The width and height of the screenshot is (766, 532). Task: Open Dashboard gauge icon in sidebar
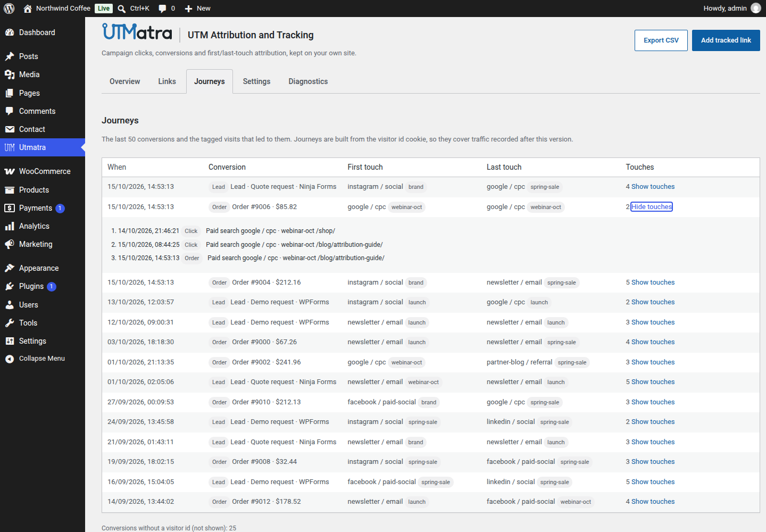coord(10,32)
